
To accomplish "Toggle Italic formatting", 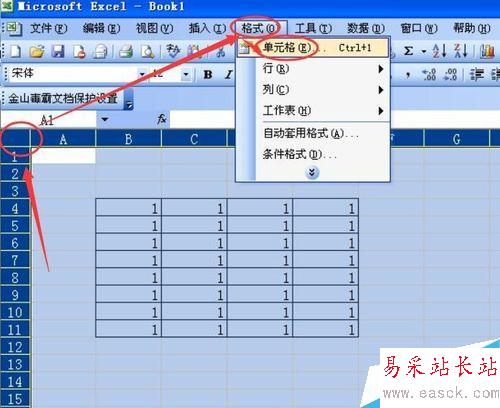I will coord(228,75).
